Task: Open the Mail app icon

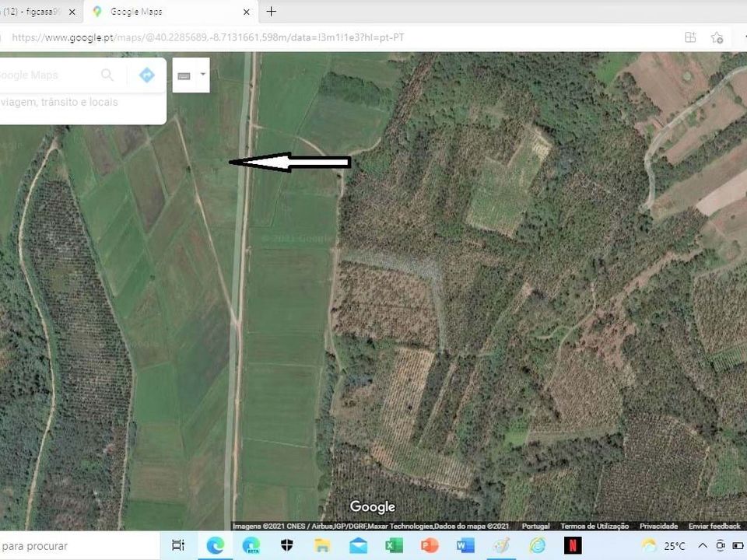Action: 358,546
